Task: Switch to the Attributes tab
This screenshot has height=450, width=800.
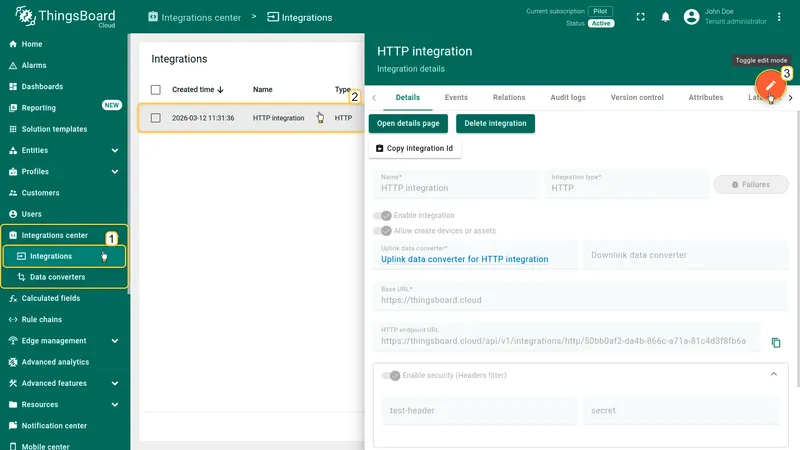Action: [x=706, y=97]
